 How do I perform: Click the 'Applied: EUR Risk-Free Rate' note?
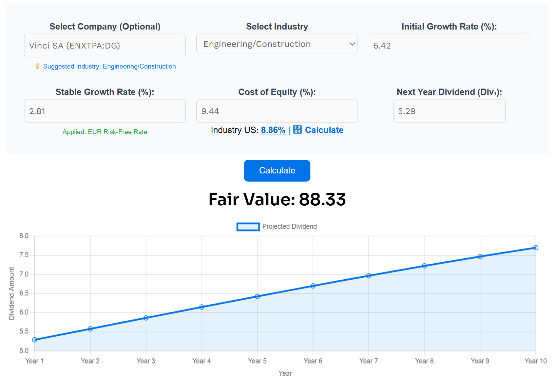coord(105,132)
